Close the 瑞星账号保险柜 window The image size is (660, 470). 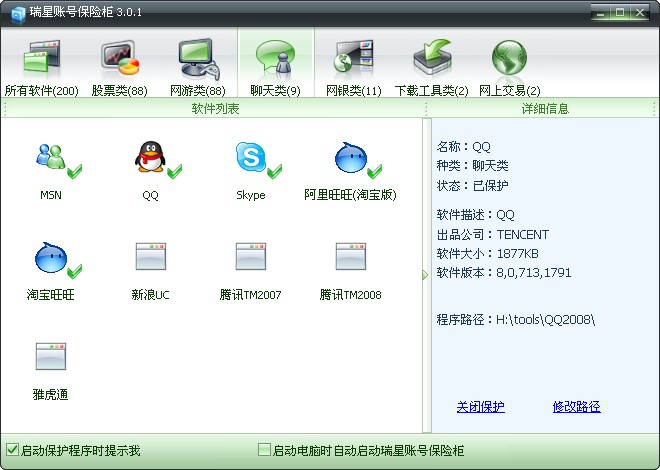(x=640, y=13)
